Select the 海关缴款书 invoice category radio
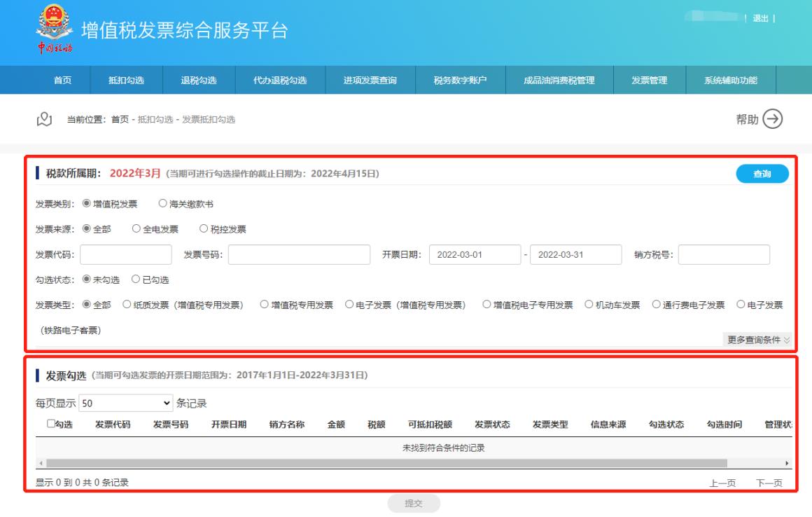812x517 pixels. tap(163, 204)
